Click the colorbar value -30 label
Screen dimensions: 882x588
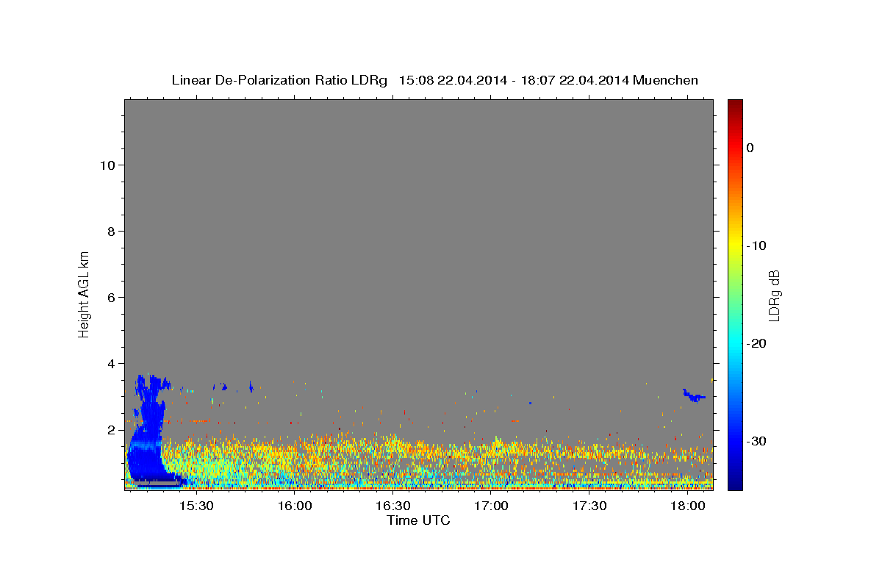point(756,441)
